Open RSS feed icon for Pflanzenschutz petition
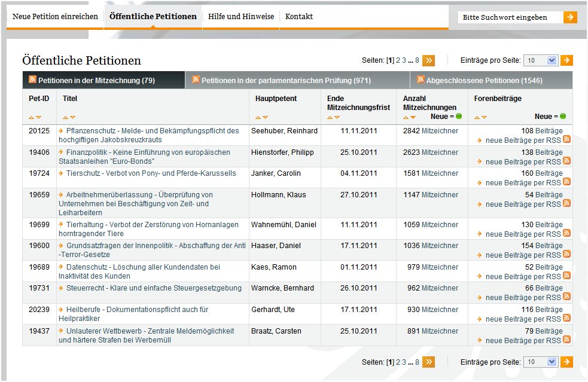Screen dimensions: 588x382 click(x=566, y=139)
